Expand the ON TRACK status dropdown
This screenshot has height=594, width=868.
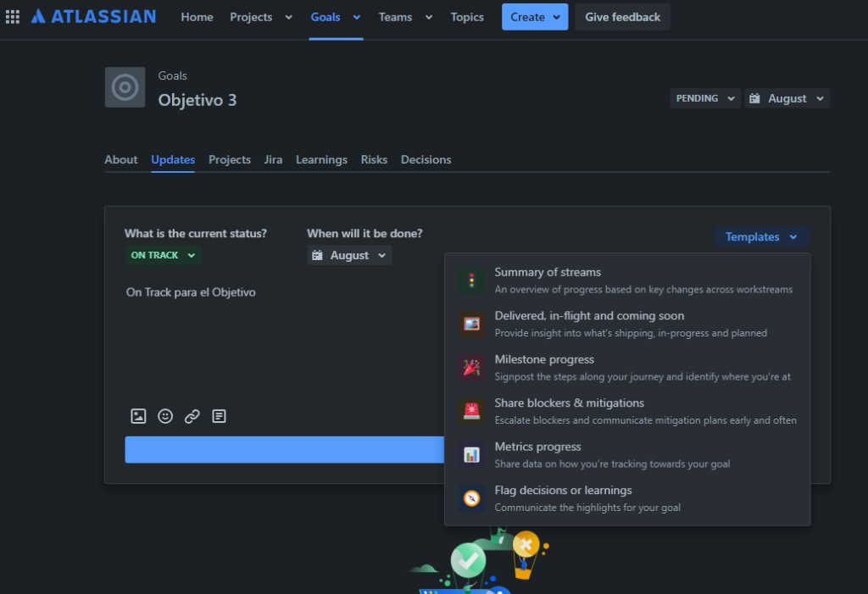[163, 255]
